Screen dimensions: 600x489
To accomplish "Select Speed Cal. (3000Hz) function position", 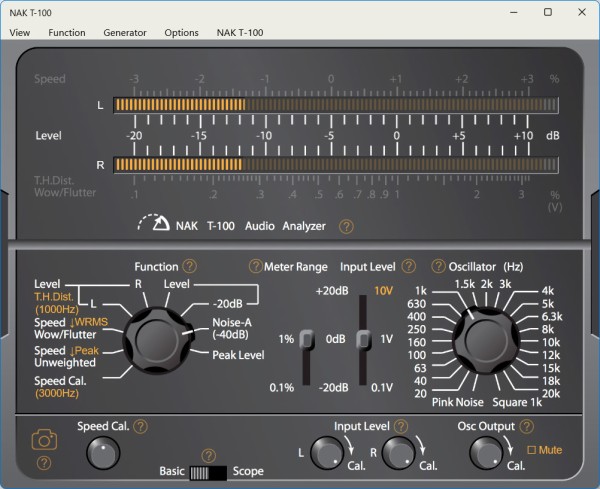I will (60, 387).
